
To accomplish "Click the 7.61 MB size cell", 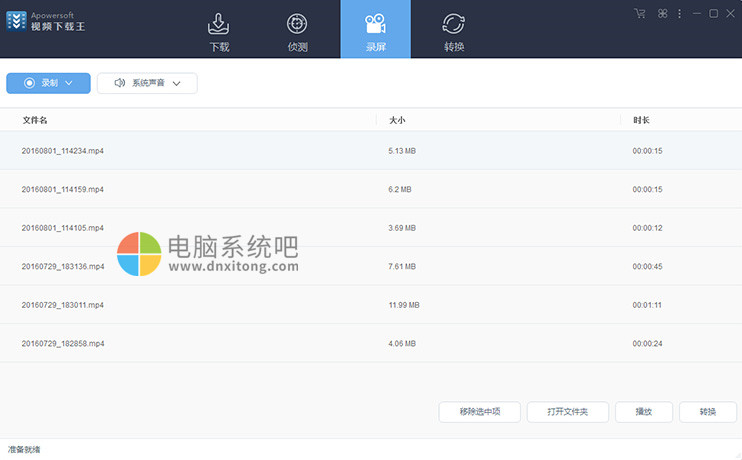I will [x=402, y=266].
